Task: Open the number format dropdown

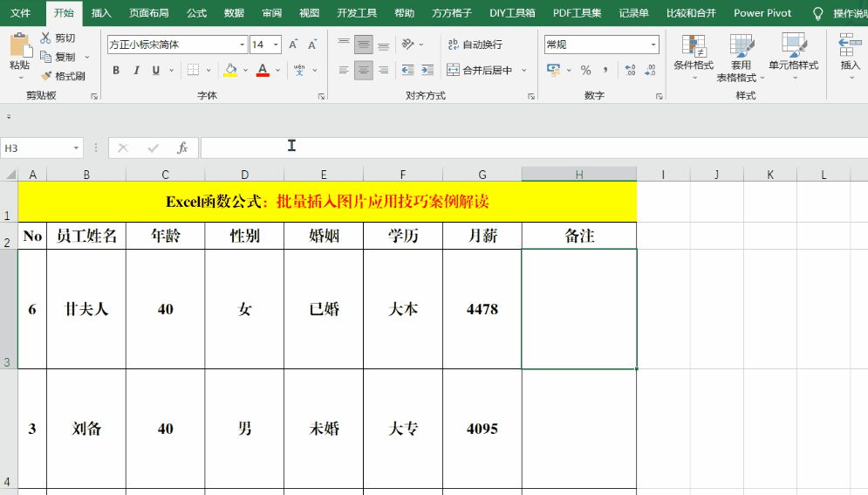Action: coord(653,45)
